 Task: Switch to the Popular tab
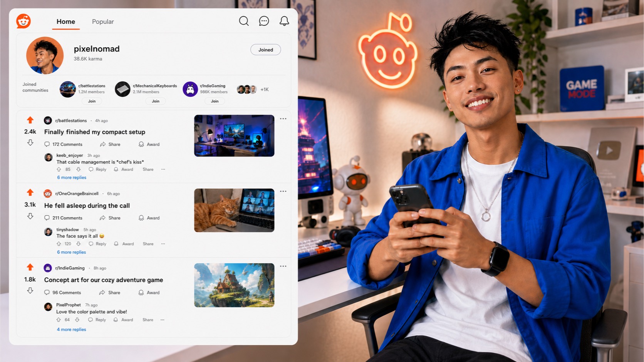click(103, 22)
